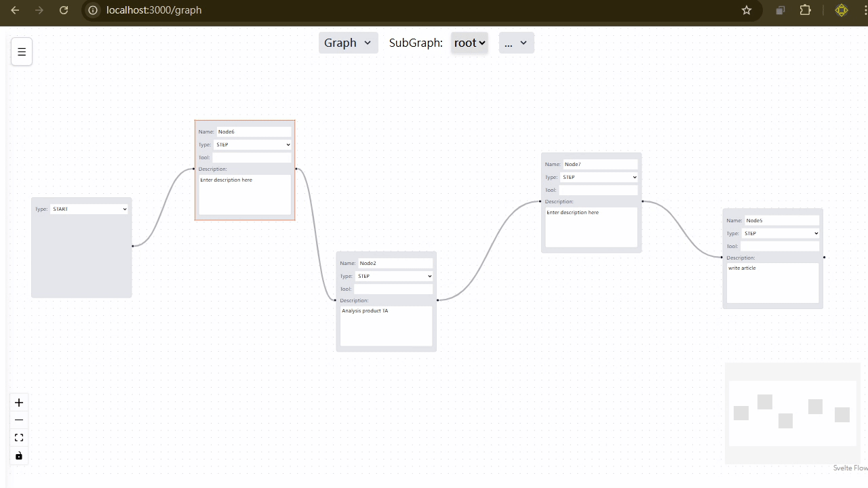
Task: Open Node6 Type dropdown
Action: pos(252,145)
